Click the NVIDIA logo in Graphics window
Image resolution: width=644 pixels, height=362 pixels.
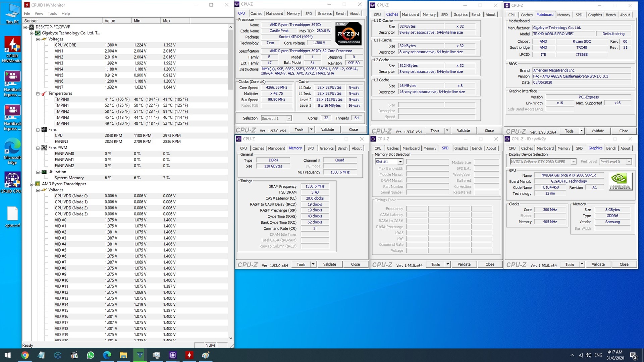coord(620,181)
